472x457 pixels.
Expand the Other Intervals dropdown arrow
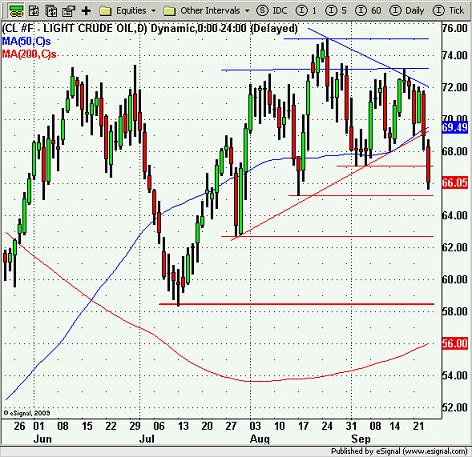point(247,11)
